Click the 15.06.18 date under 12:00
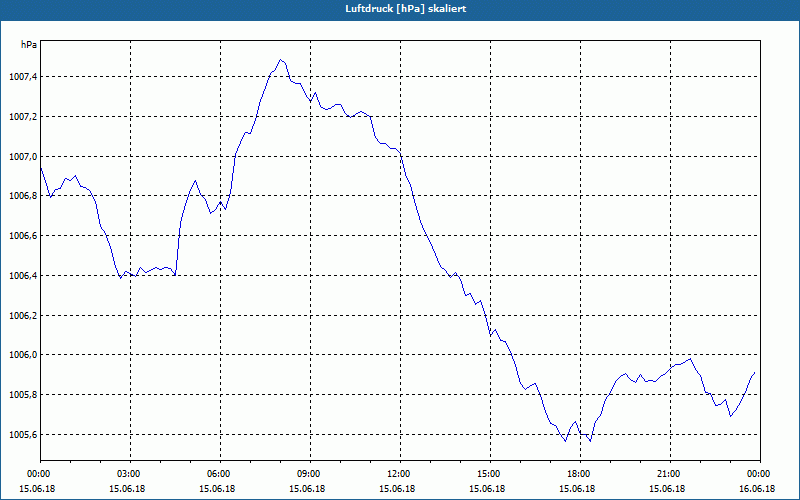Screen dimensions: 800x500 click(397, 489)
